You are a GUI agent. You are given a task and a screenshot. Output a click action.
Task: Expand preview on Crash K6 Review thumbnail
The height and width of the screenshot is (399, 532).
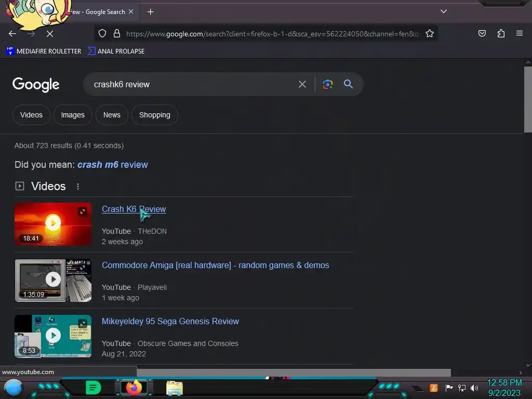pos(83,211)
